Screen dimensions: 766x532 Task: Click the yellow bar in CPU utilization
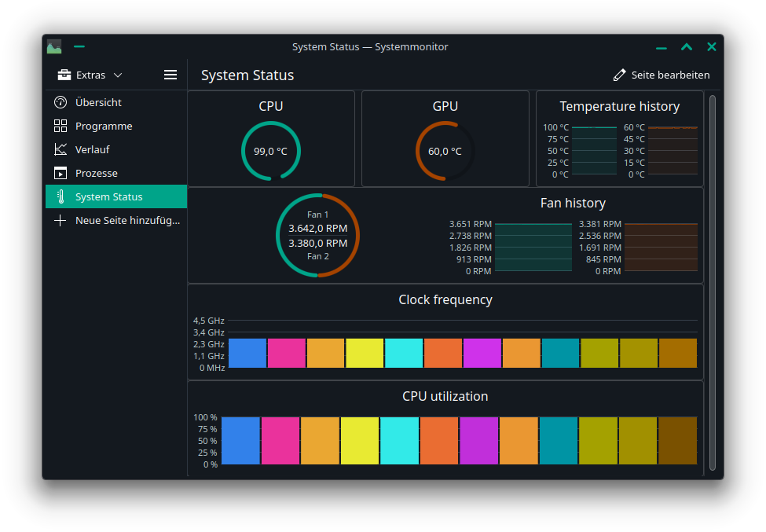click(x=360, y=441)
